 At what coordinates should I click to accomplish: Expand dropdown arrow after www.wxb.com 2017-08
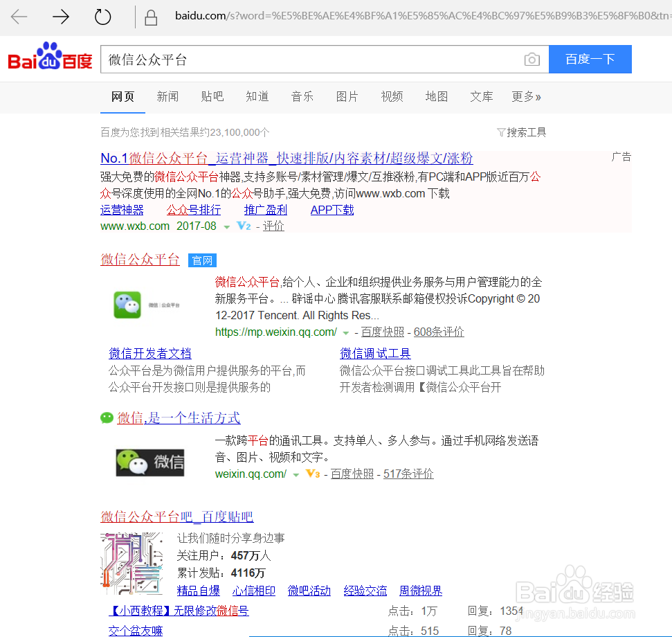(x=227, y=227)
